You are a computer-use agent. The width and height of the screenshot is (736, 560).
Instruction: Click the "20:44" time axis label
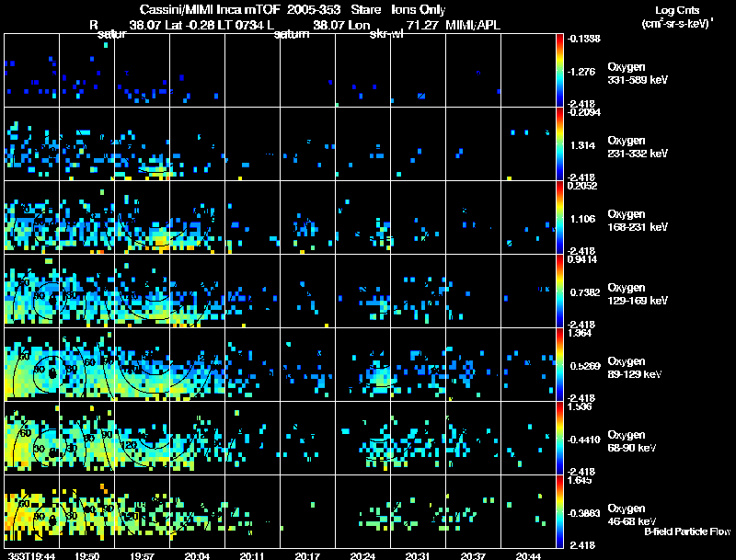coord(528,555)
